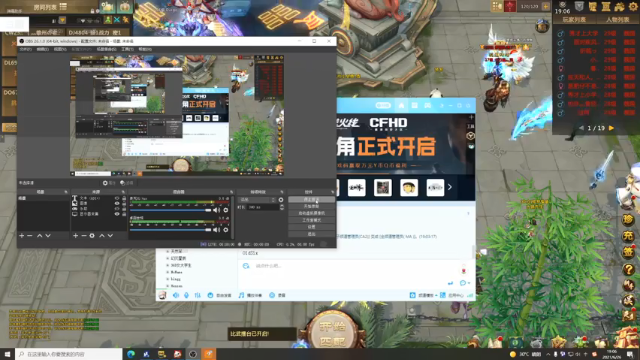
Task: Open the equalizer icon in YY bottom bar
Action: pyautogui.click(x=198, y=295)
